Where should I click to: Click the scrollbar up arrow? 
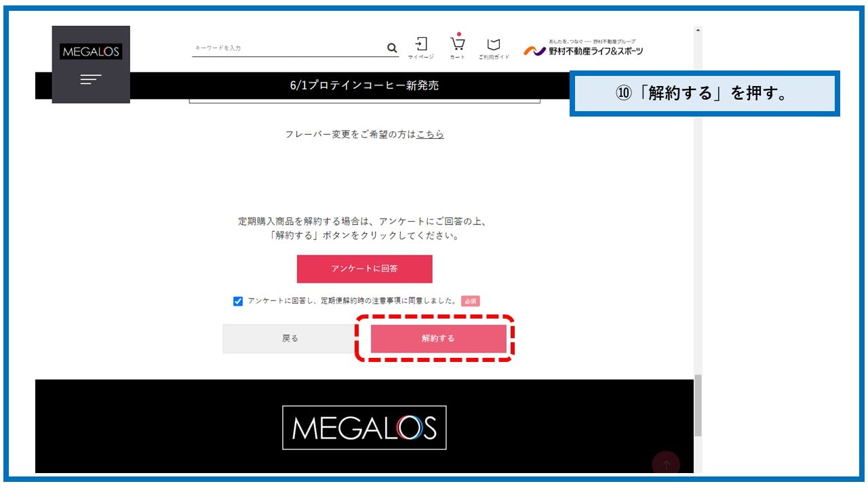click(698, 30)
